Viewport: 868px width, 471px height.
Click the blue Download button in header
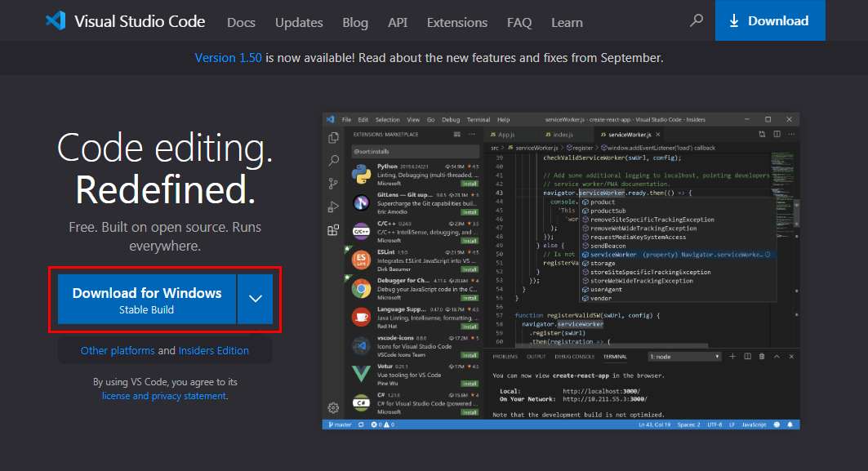click(x=770, y=20)
